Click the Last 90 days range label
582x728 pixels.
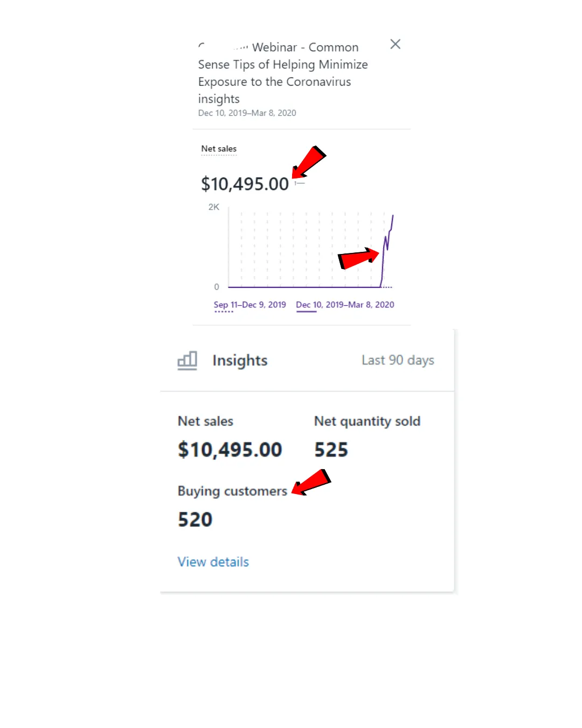pyautogui.click(x=398, y=360)
